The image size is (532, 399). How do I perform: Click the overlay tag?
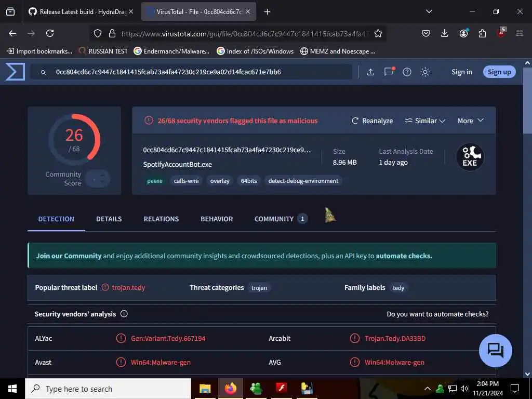click(220, 181)
